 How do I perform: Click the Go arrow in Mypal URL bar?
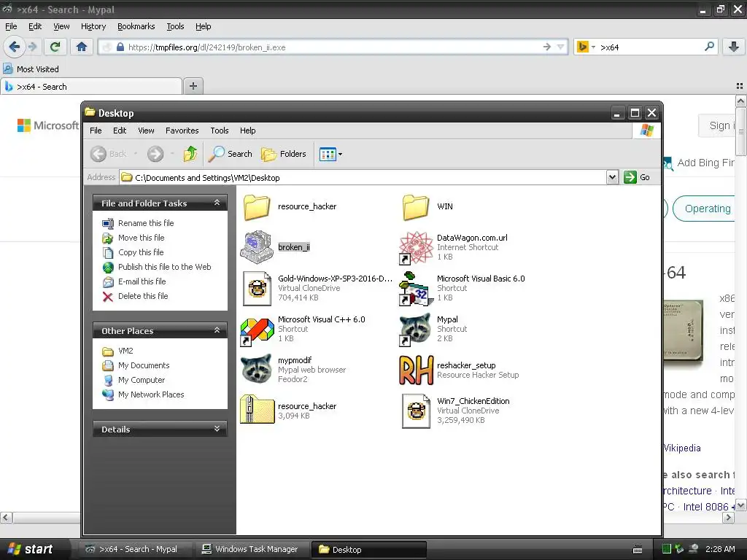click(547, 47)
